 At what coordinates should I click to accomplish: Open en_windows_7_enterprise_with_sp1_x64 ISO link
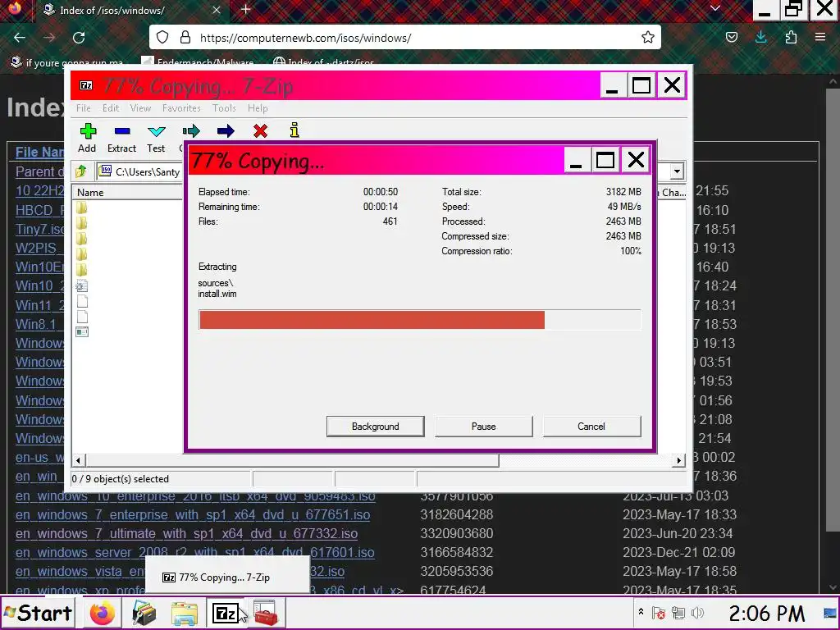pos(193,515)
